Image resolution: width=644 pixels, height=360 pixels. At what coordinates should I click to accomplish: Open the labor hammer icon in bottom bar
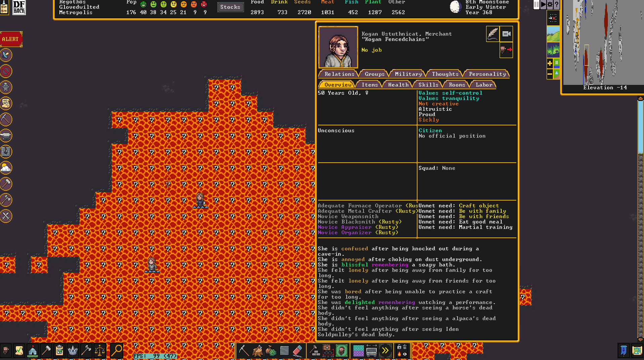(46, 351)
